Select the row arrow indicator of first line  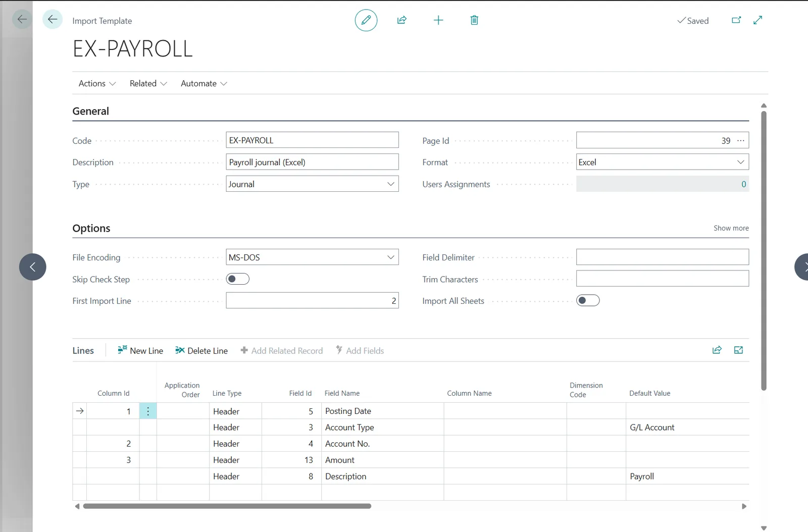[x=80, y=411]
